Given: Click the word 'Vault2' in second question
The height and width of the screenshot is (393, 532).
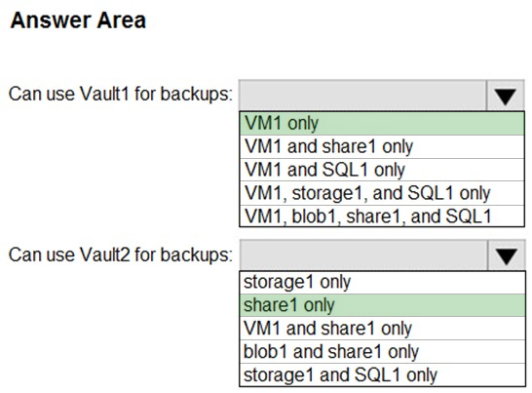Looking at the screenshot, I should pos(105,255).
